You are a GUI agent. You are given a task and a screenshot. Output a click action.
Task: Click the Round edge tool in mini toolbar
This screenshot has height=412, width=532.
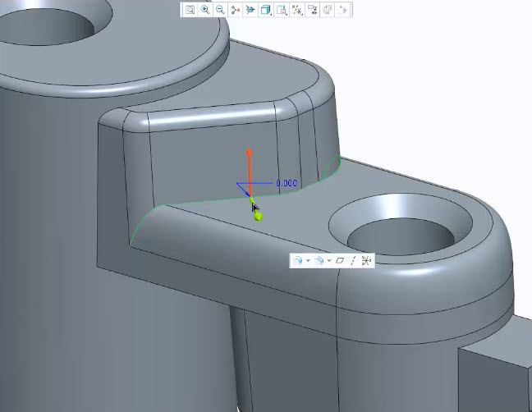[x=298, y=260]
